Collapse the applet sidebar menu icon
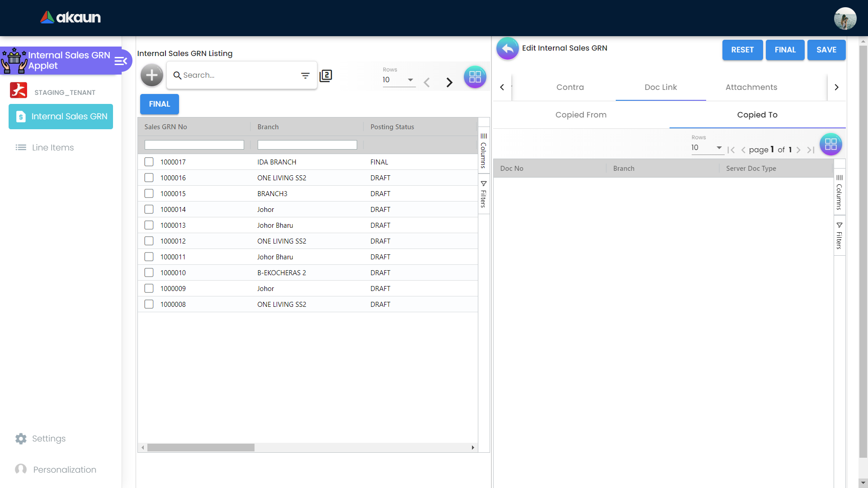The height and width of the screenshot is (488, 868). pyautogui.click(x=121, y=61)
